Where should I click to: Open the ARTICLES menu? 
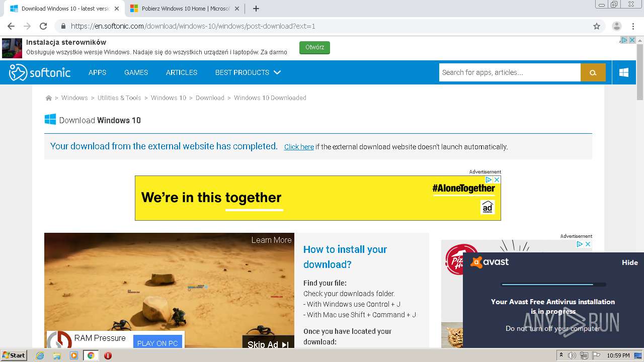pos(182,72)
